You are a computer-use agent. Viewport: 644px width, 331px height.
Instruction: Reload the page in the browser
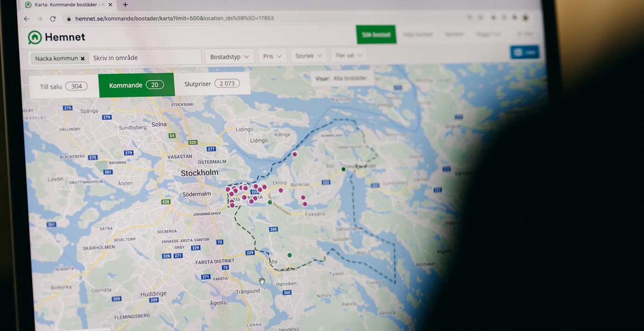tap(53, 19)
